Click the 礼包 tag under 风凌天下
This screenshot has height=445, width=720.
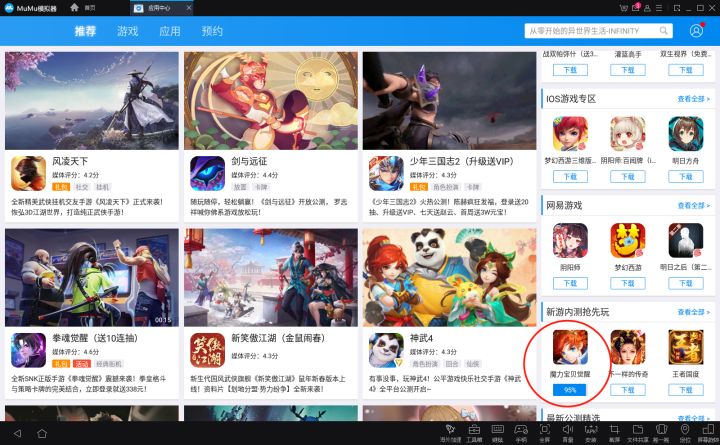[x=61, y=187]
